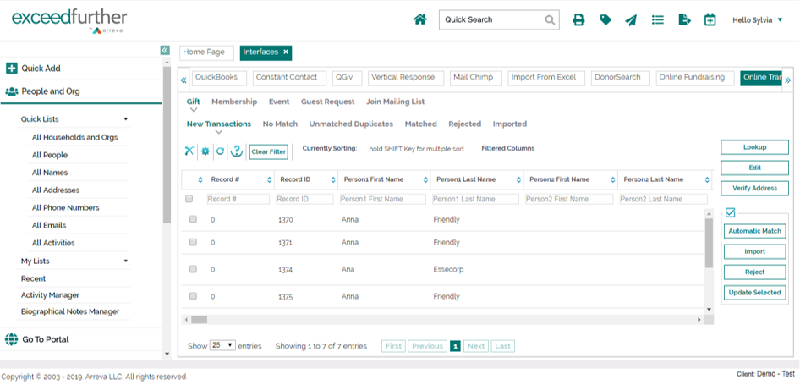
Task: Open All Households and Orgs list
Action: [x=75, y=137]
